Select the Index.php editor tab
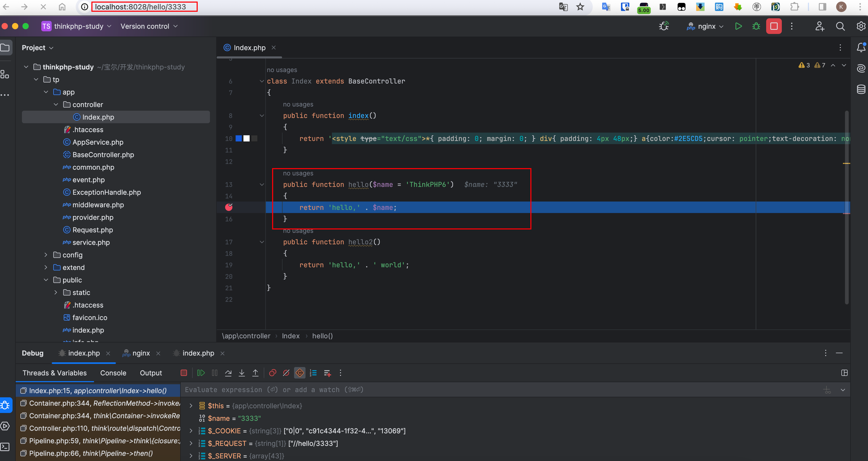Viewport: 868px width, 461px height. point(249,48)
